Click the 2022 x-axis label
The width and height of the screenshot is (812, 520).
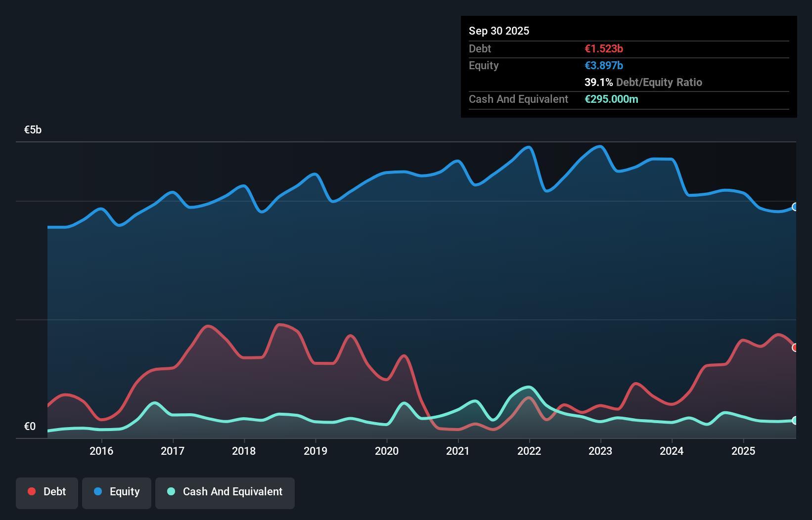529,451
